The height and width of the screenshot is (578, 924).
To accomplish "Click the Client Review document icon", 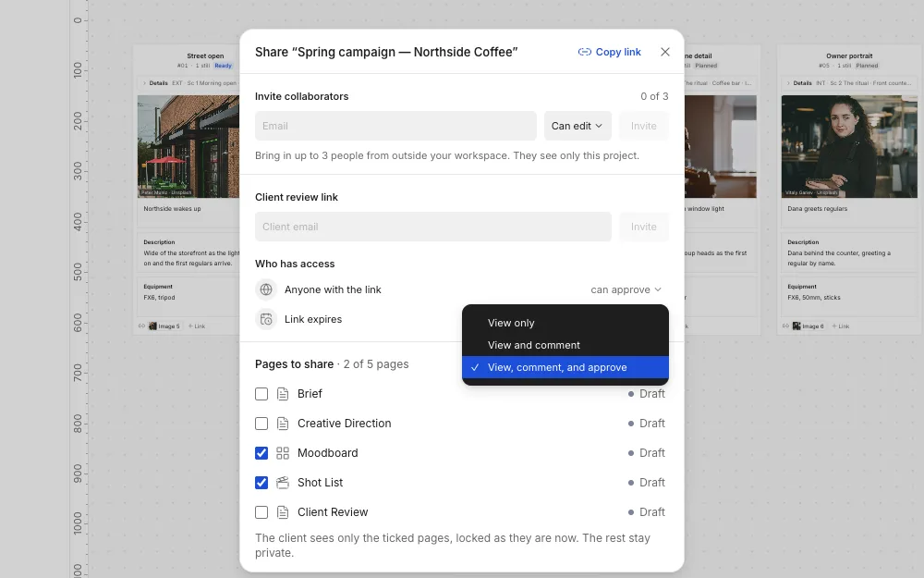I will click(283, 512).
